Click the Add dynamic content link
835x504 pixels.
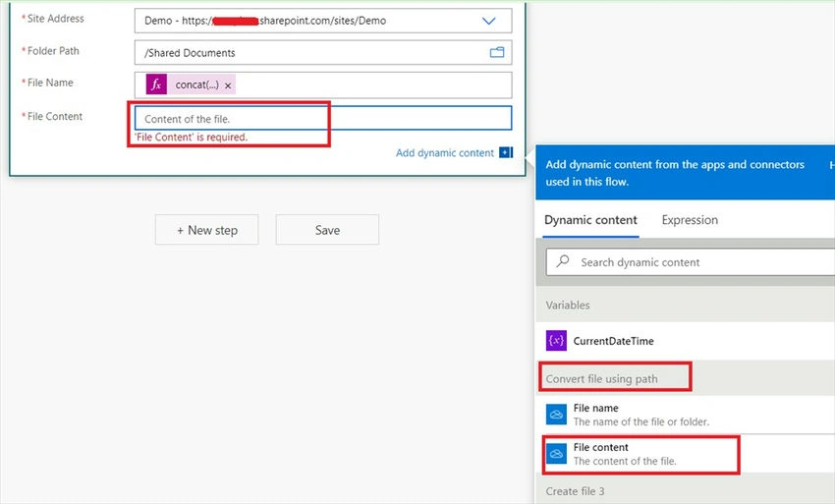(445, 153)
